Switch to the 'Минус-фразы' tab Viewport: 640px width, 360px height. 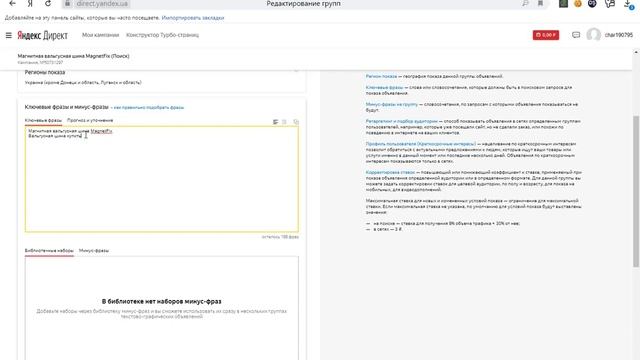94,251
